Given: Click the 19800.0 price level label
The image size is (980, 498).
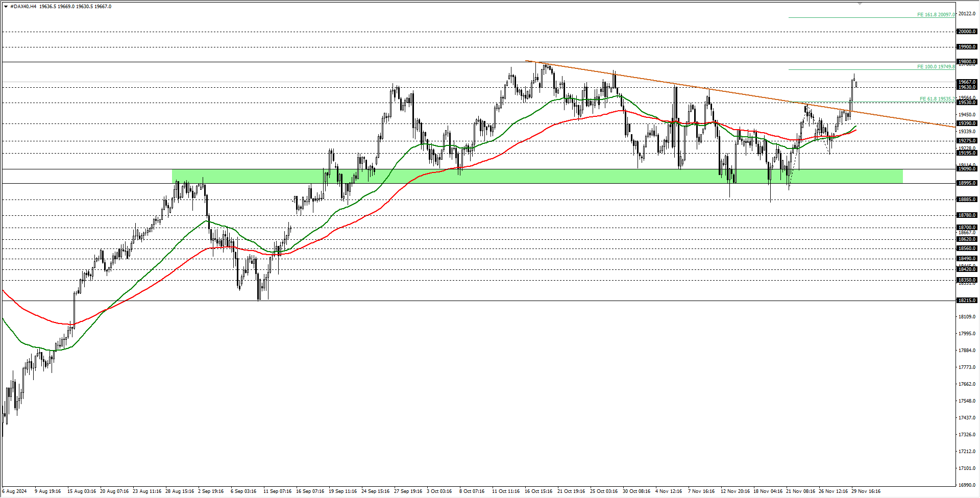Looking at the screenshot, I should [x=967, y=62].
